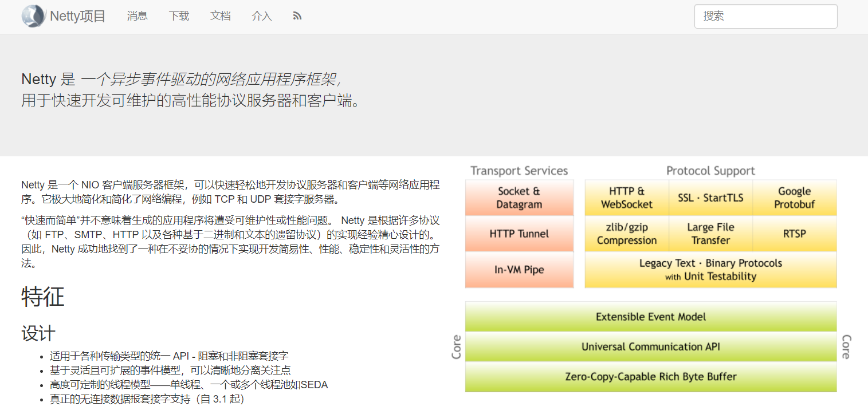Viewport: 868px width, 410px height.
Task: Click the '适用于各种传输类型的统一 API' bullet
Action: pos(169,356)
